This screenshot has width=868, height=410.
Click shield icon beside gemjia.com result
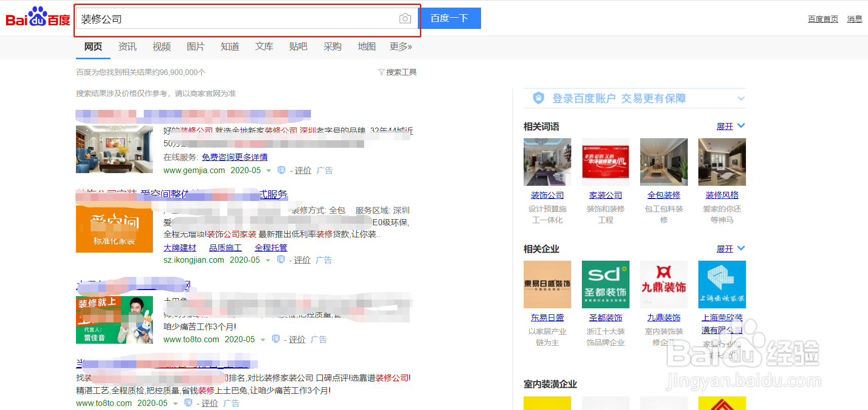tap(282, 170)
